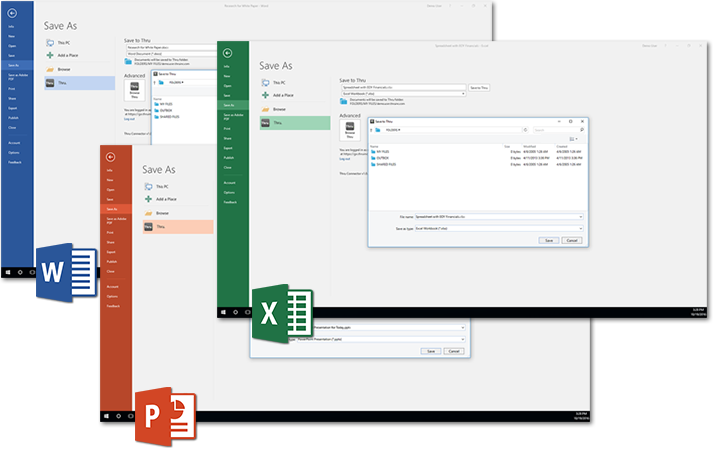
Task: Open Options in Excel's backstage menu
Action: [229, 192]
